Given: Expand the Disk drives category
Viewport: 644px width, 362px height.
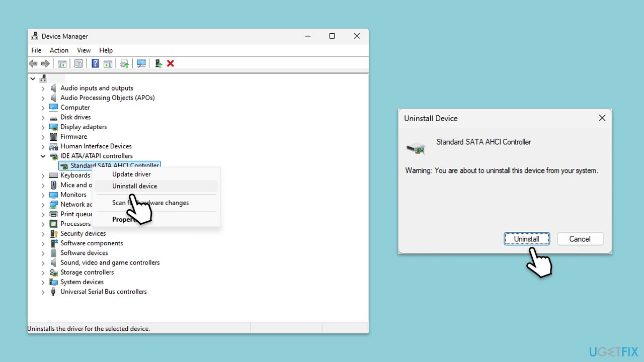Looking at the screenshot, I should 43,117.
